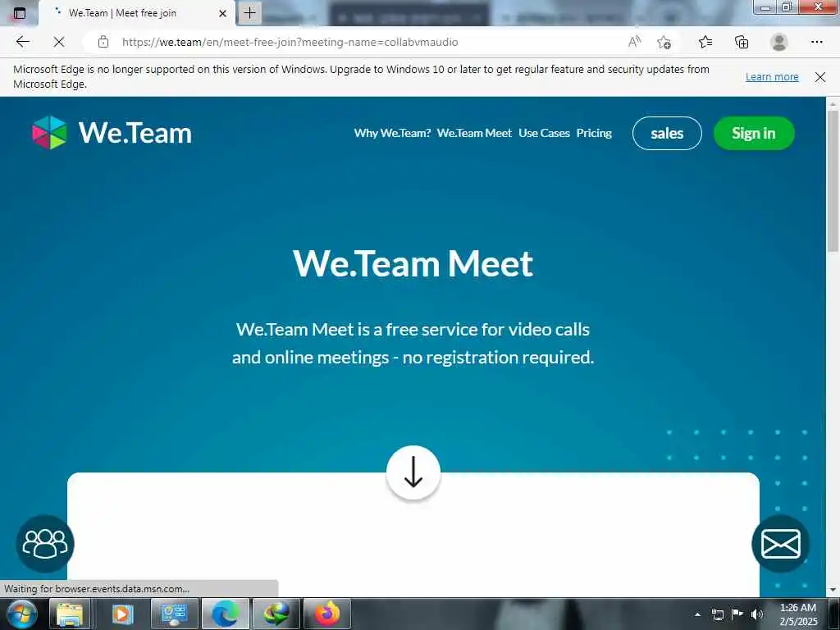840x630 pixels.
Task: Open the Collections icon
Action: point(742,42)
